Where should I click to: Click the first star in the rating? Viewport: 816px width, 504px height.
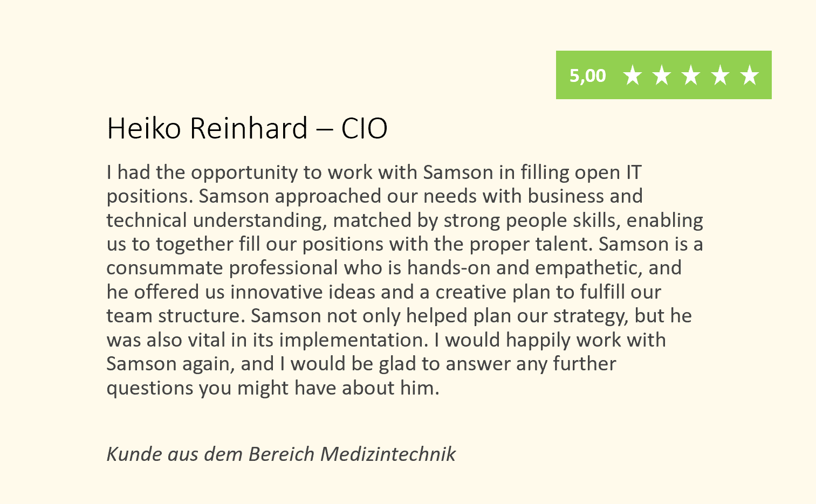632,75
